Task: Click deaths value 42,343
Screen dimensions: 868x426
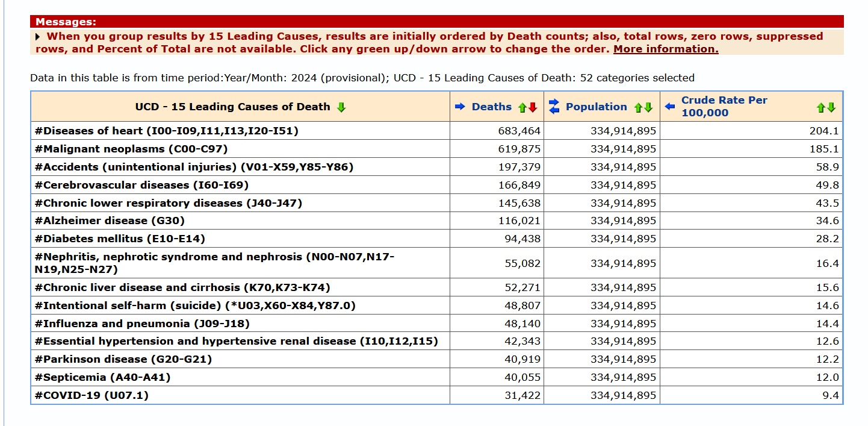Action: pyautogui.click(x=522, y=341)
